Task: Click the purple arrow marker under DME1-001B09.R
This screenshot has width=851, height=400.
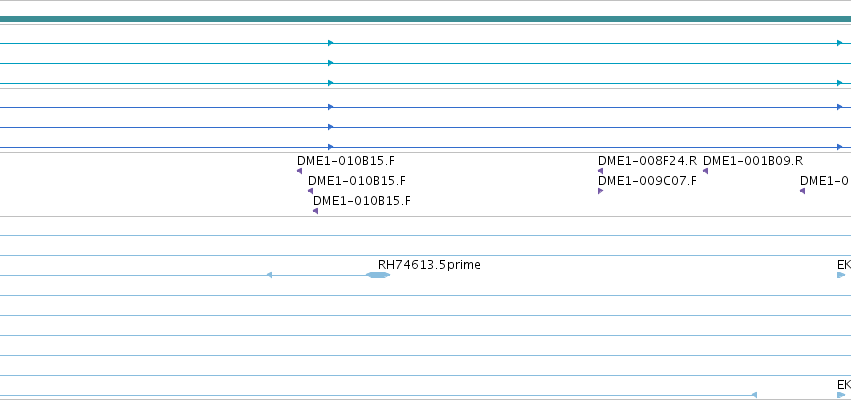Action: click(x=706, y=171)
